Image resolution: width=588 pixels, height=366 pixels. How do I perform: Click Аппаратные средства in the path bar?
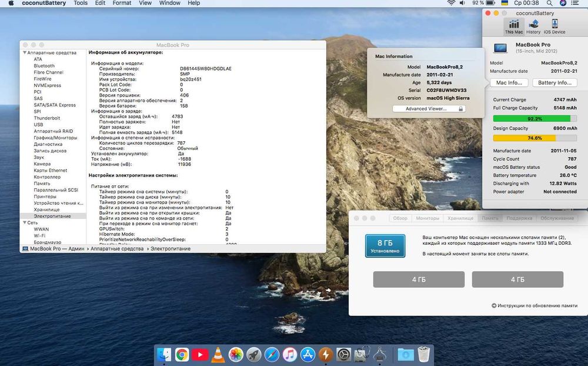tap(117, 248)
